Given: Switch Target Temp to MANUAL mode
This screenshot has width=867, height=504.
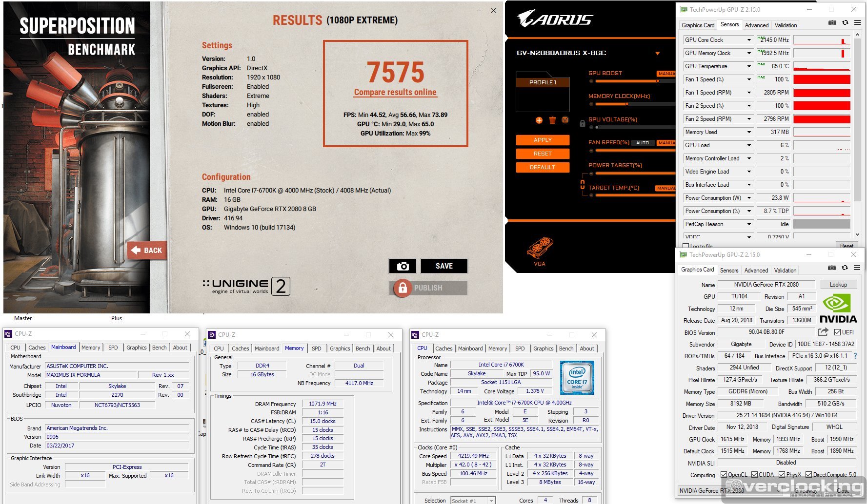Looking at the screenshot, I should click(x=665, y=188).
